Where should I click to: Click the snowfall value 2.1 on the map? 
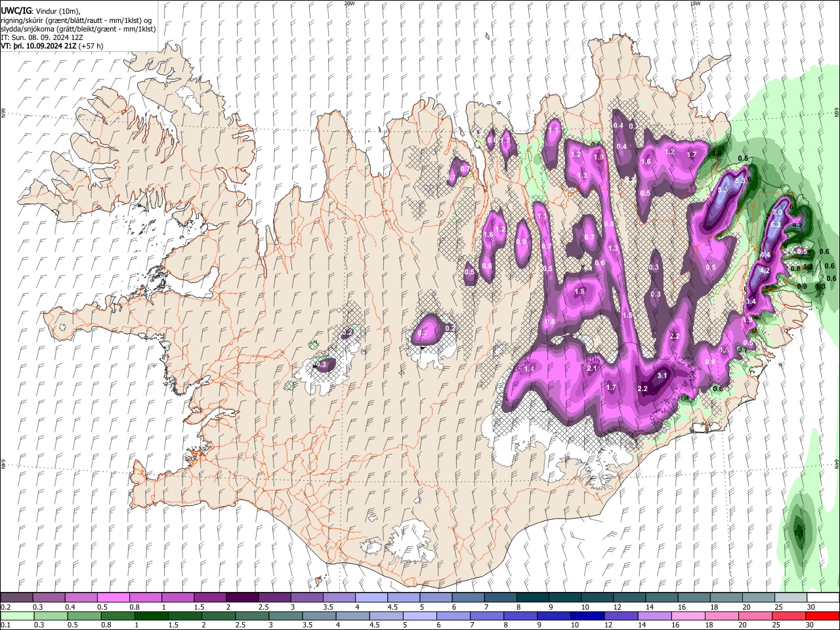coord(592,368)
